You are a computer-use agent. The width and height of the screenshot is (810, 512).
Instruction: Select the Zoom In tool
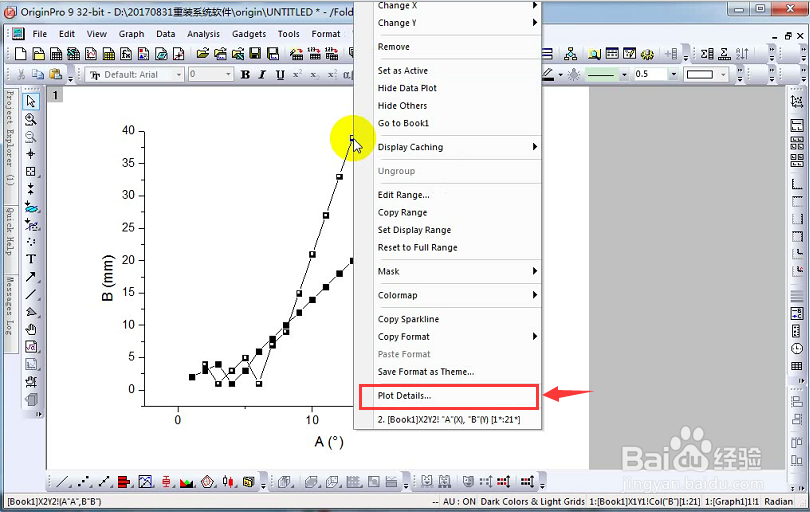(30, 119)
